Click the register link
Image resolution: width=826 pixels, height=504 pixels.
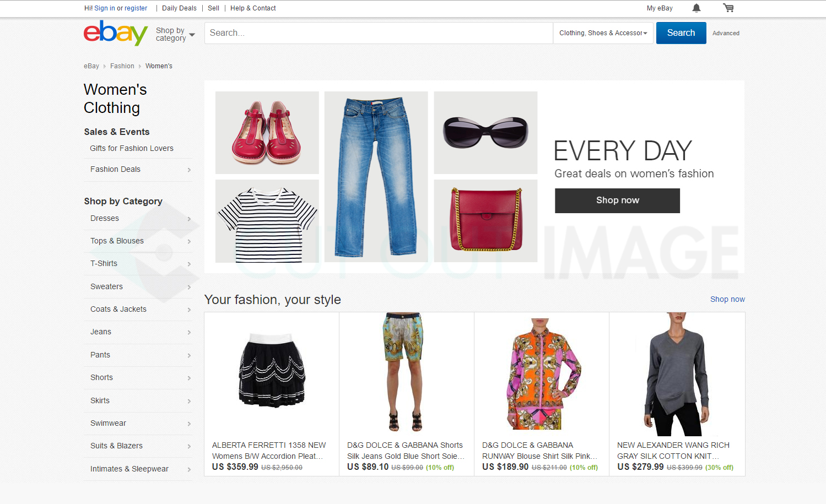click(x=136, y=8)
